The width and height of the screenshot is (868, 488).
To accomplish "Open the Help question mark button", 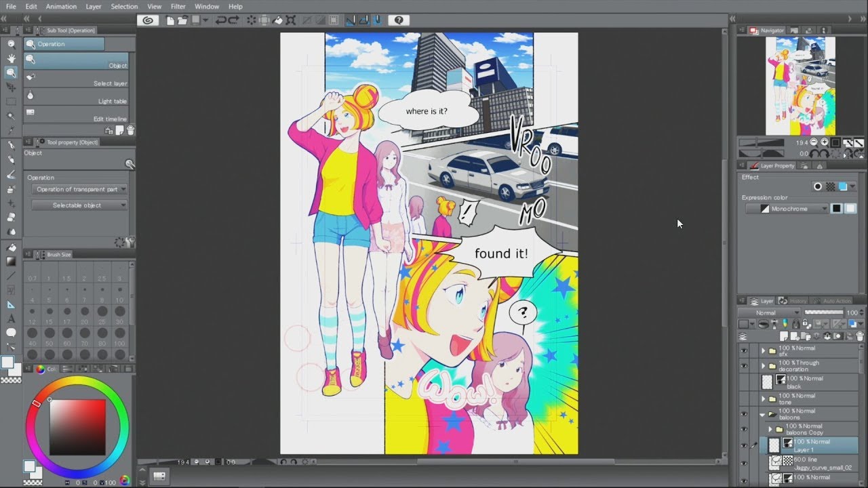I will point(399,20).
